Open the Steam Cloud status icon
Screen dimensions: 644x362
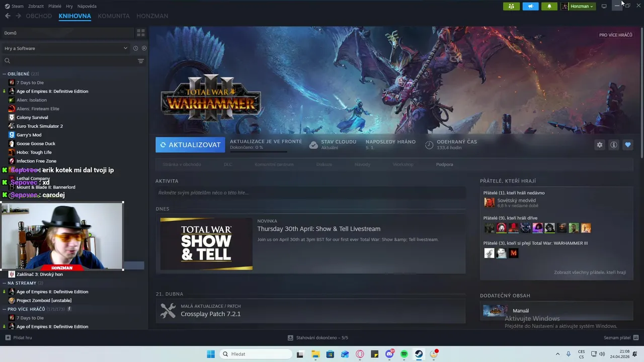tap(313, 145)
